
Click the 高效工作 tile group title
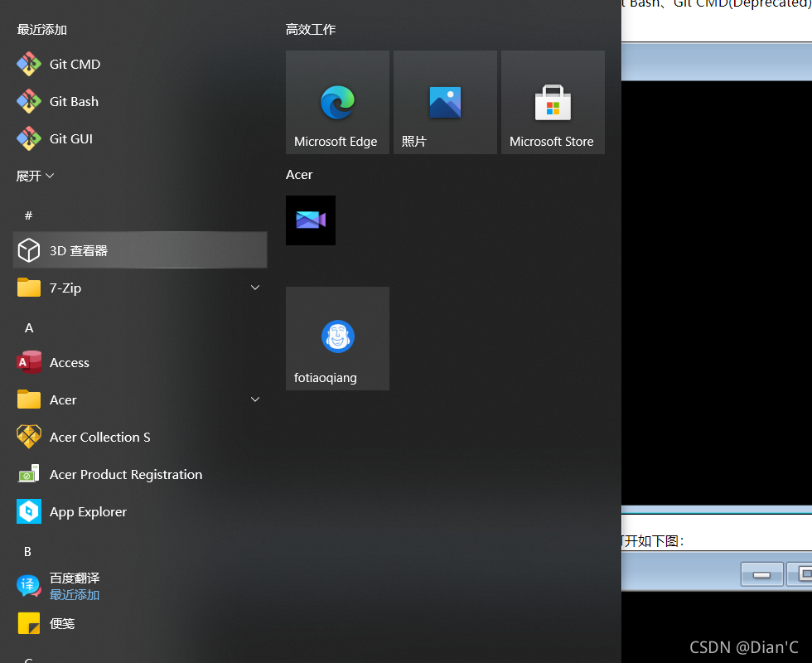(311, 30)
